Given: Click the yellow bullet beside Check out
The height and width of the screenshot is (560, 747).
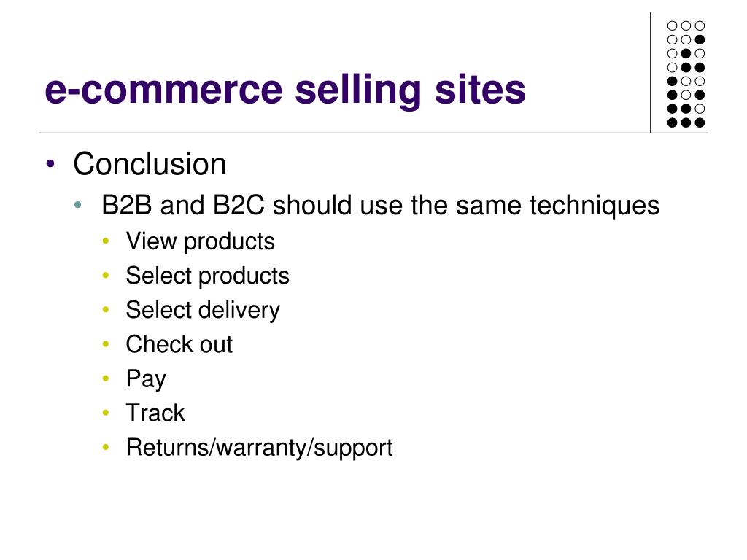Looking at the screenshot, I should [x=106, y=344].
